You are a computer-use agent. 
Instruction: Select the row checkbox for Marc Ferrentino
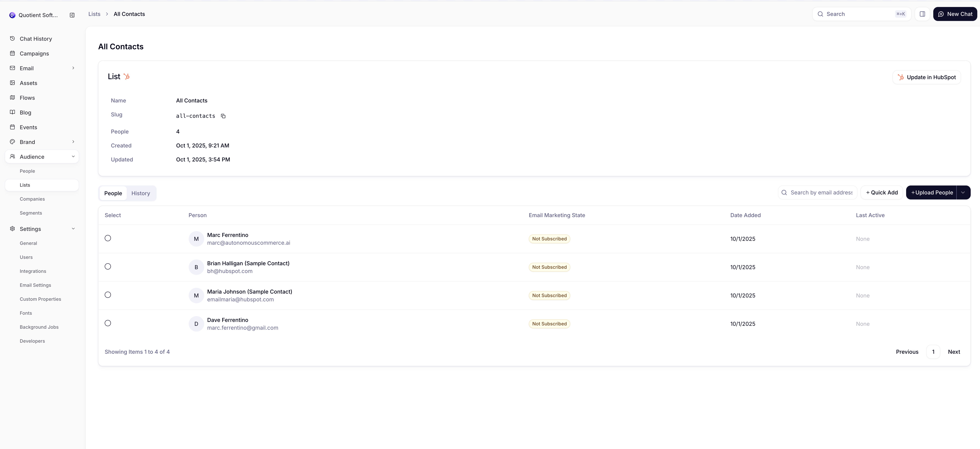[108, 238]
